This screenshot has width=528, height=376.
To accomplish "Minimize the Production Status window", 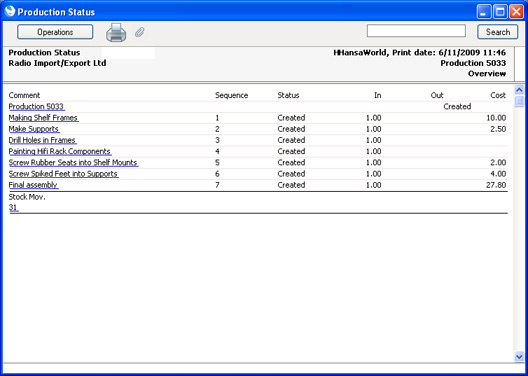I will (x=484, y=12).
